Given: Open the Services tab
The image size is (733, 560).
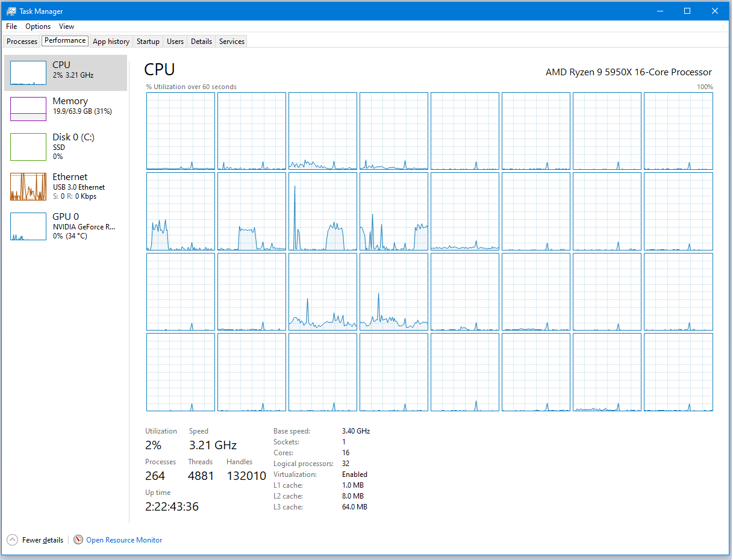Looking at the screenshot, I should click(x=232, y=42).
